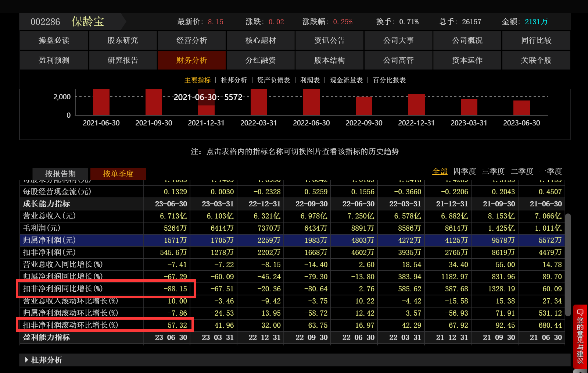The height and width of the screenshot is (373, 588).
Task: Show trend for 营业总收入同比增长(%)
Action: [63, 264]
